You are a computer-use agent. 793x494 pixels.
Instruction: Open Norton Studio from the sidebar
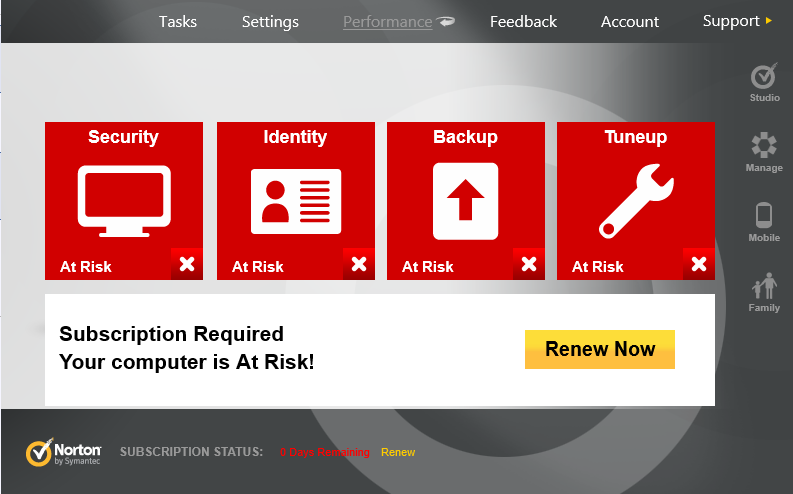point(764,83)
